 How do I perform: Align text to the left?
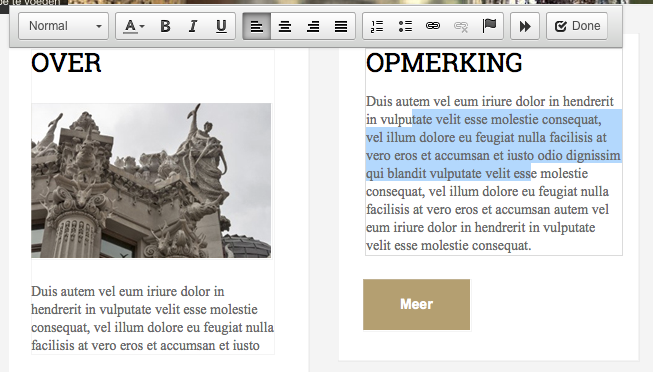click(257, 26)
